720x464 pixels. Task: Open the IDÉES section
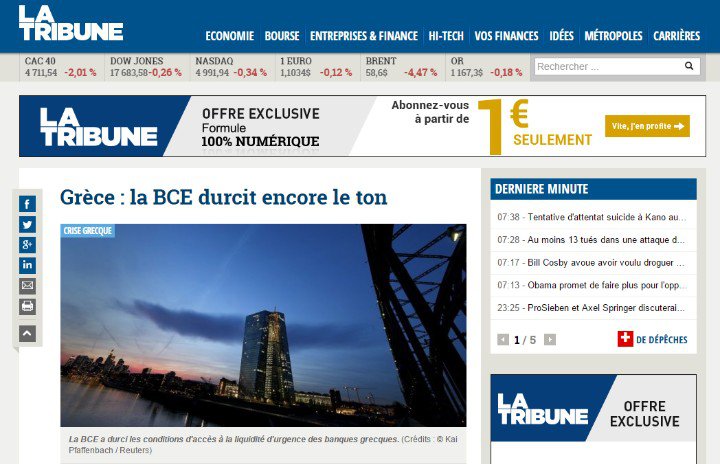coord(561,36)
